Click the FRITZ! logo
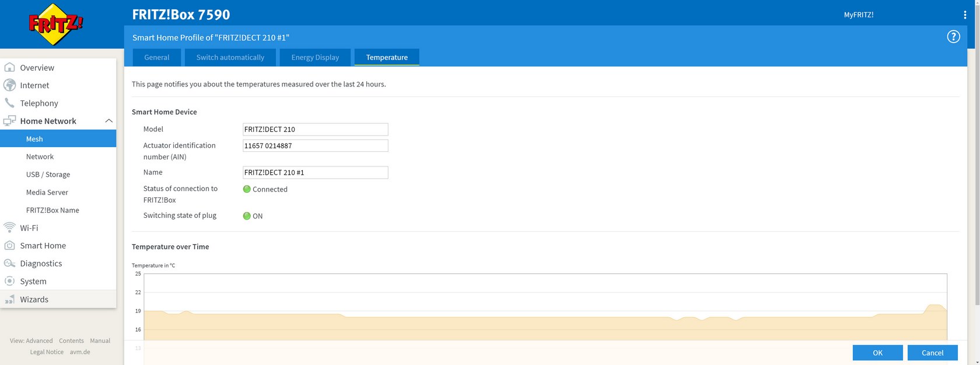980x365 pixels. [x=55, y=25]
